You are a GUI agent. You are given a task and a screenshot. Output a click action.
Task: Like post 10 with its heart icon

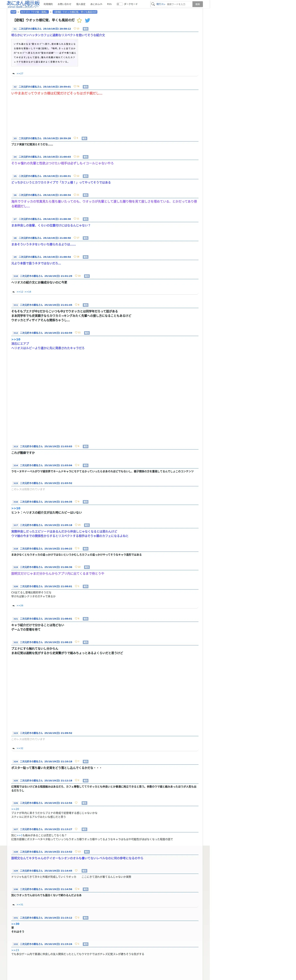(76, 276)
